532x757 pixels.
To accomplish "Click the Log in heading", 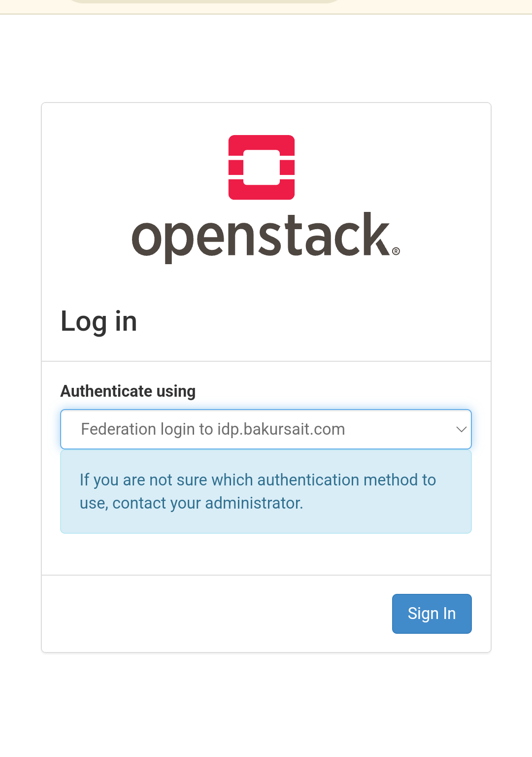I will [x=99, y=322].
